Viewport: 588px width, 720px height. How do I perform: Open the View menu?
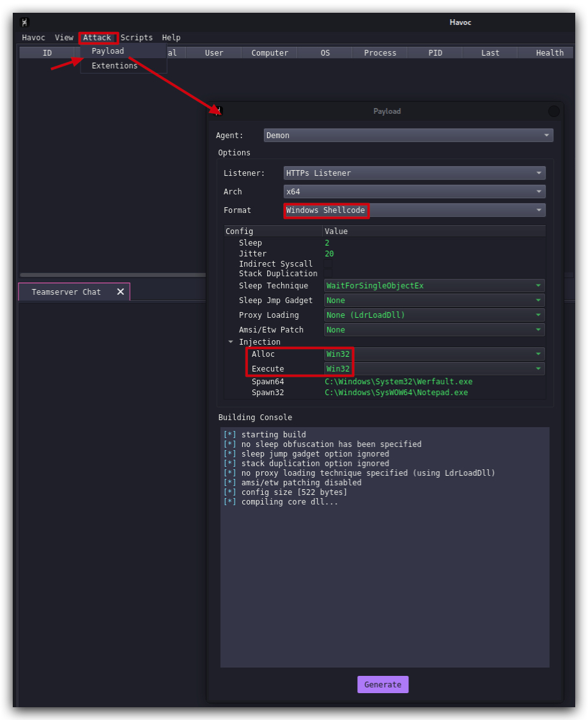pyautogui.click(x=64, y=38)
